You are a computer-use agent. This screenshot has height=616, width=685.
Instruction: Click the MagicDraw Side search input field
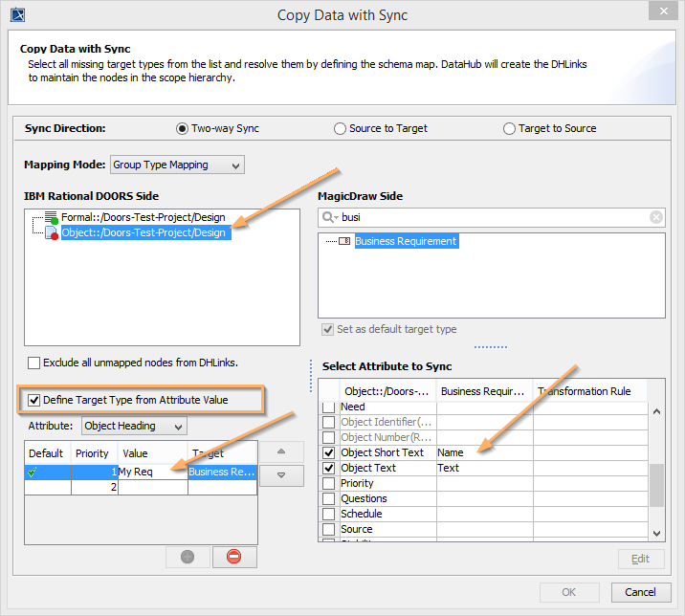494,217
